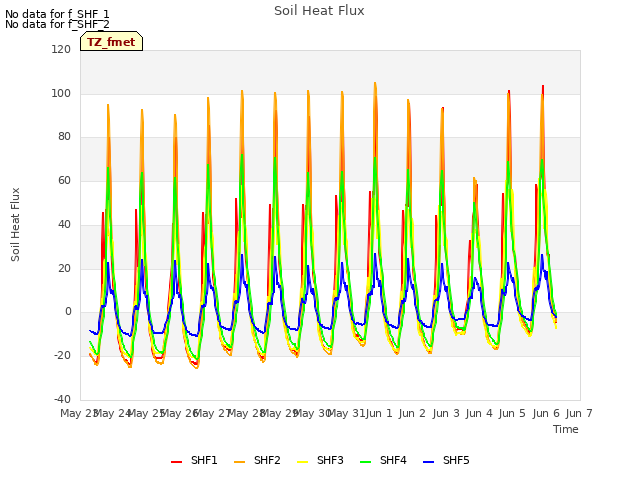Click the 100 y-axis tick label
The height and width of the screenshot is (480, 640).
(x=61, y=93)
